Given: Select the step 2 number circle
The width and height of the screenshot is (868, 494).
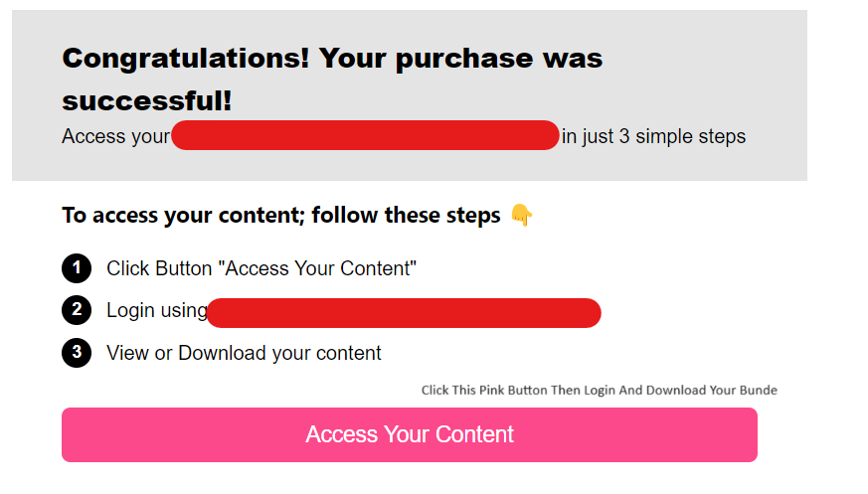Looking at the screenshot, I should pos(77,310).
